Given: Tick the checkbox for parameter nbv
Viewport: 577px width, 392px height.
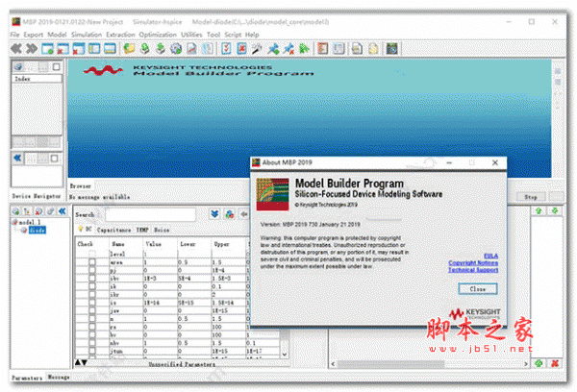Looking at the screenshot, I should [x=92, y=343].
